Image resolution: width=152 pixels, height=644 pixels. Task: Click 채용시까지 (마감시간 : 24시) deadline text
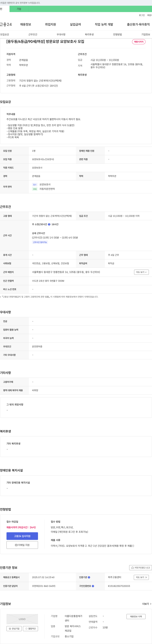21,527
